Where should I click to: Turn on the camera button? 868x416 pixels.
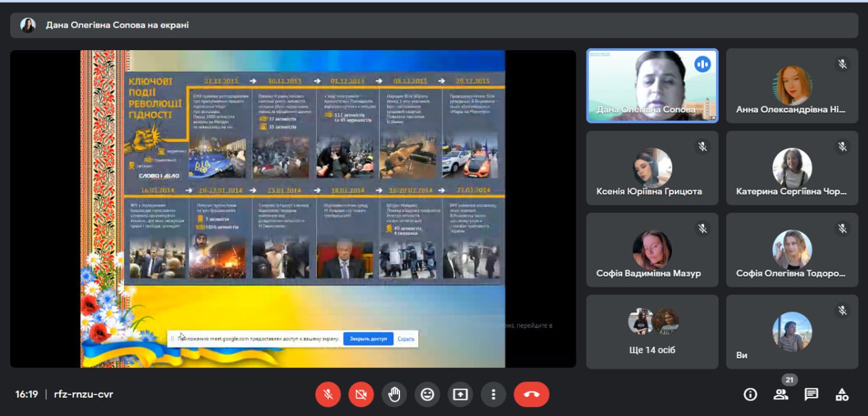pos(361,394)
